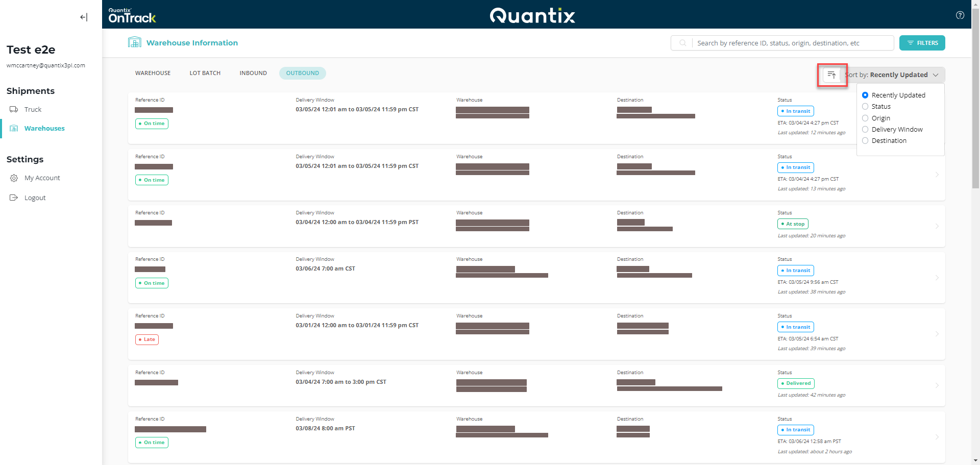Collapse the sidebar with the arrow icon
980x465 pixels.
pos(84,17)
